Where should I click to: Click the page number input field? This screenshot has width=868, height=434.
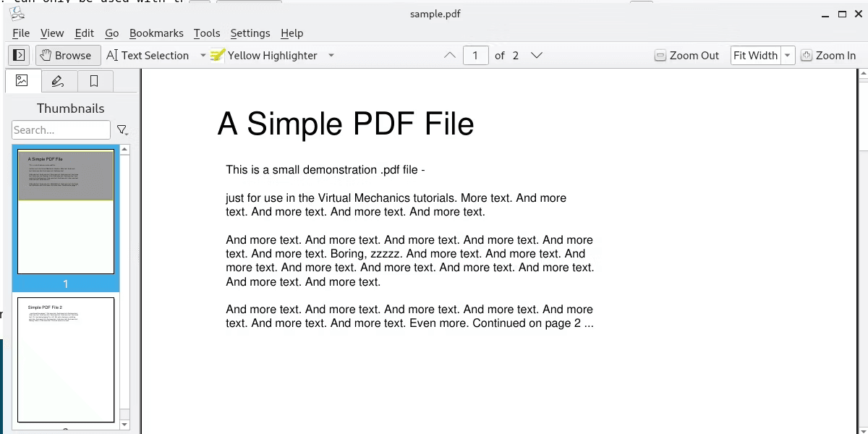click(x=476, y=55)
